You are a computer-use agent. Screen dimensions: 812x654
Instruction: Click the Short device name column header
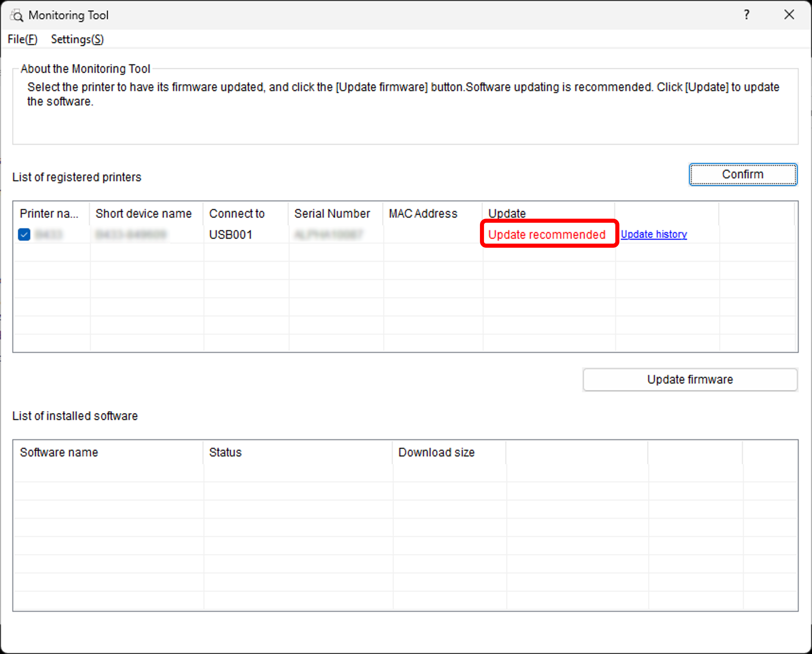(144, 214)
